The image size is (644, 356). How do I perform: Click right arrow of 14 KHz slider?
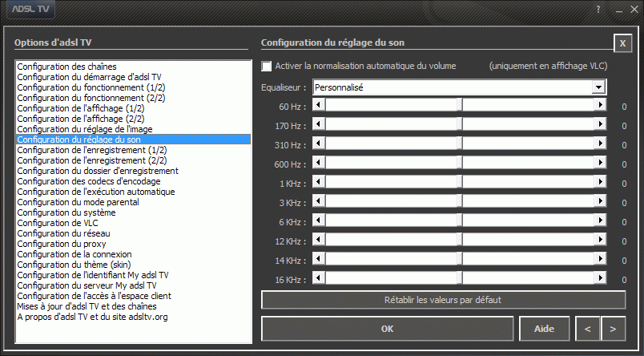tap(600, 258)
